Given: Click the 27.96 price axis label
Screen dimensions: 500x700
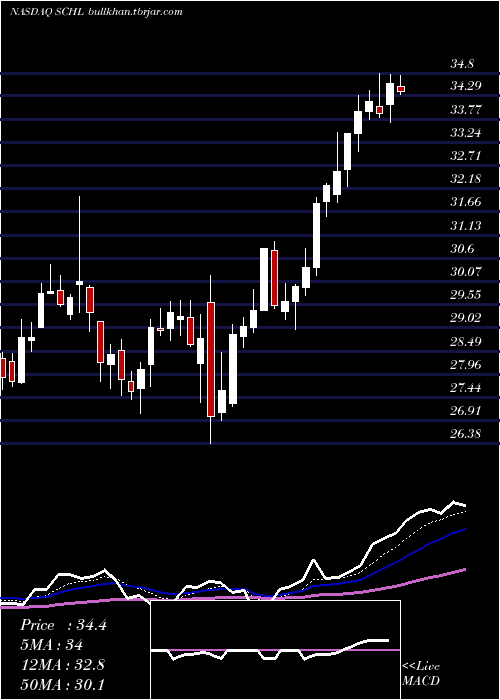Looking at the screenshot, I should click(x=466, y=365).
